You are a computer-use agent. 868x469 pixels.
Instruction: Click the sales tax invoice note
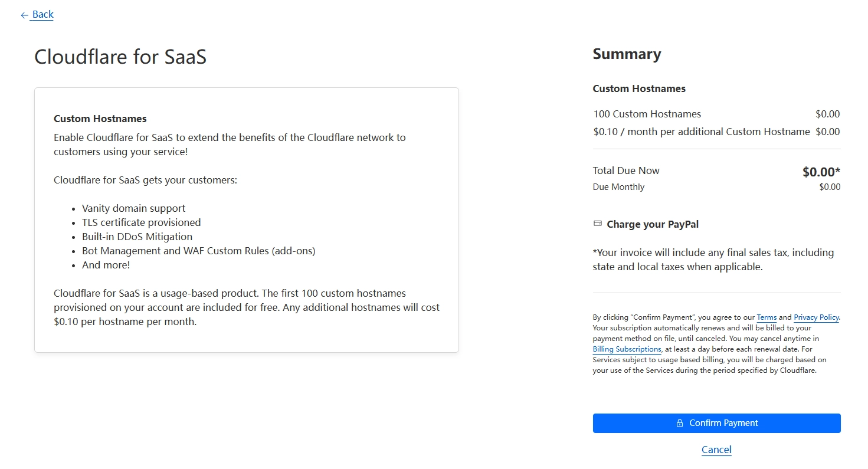coord(713,260)
